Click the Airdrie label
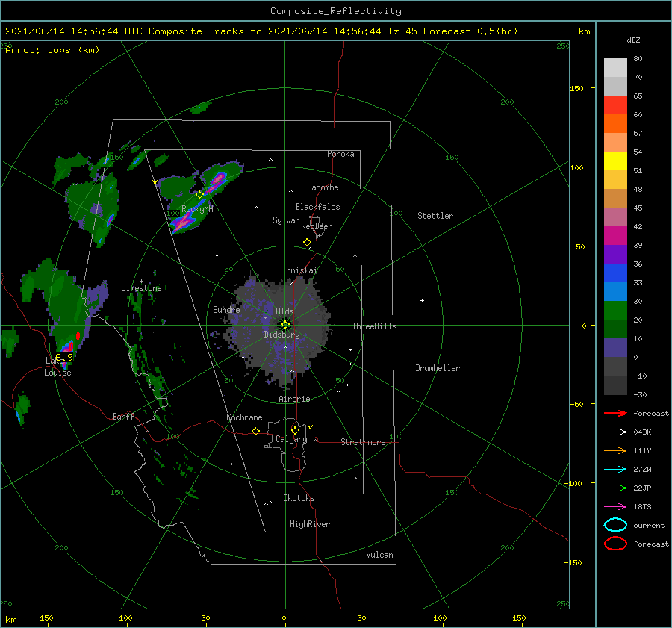The image size is (672, 628). coord(294,399)
